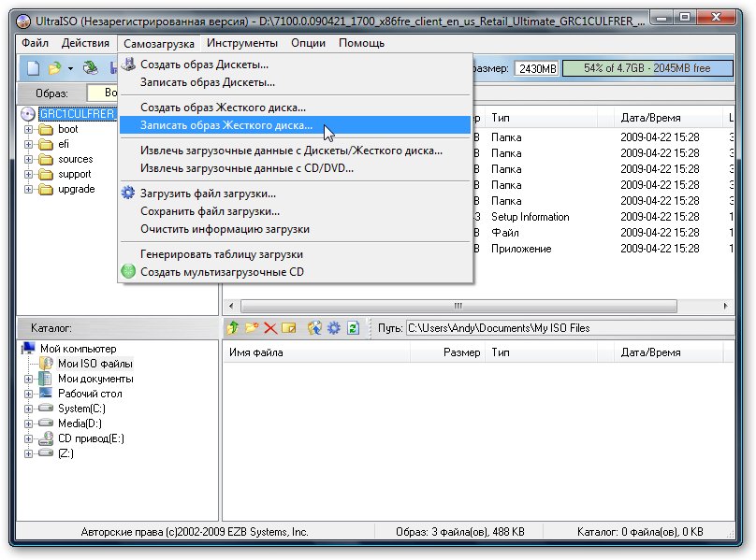
Task: Click the Рабочий стол desktop icon
Action: 46,393
